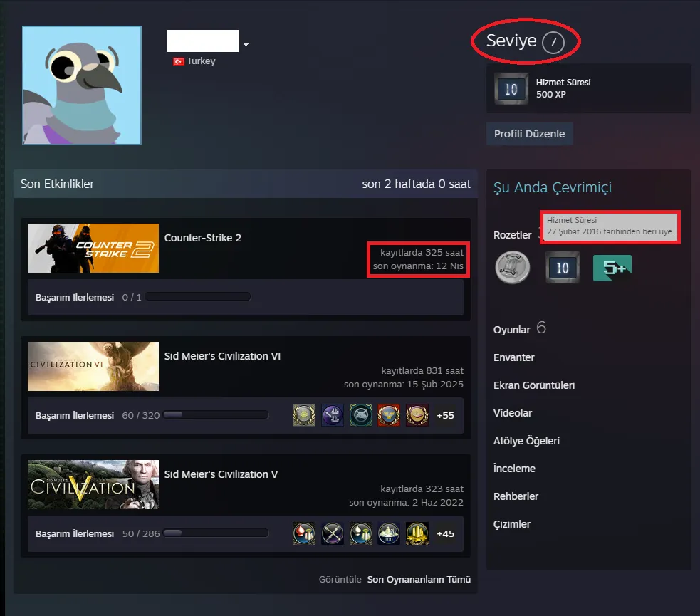
Task: Open the Ekran Görüntüleri section
Action: (x=534, y=385)
